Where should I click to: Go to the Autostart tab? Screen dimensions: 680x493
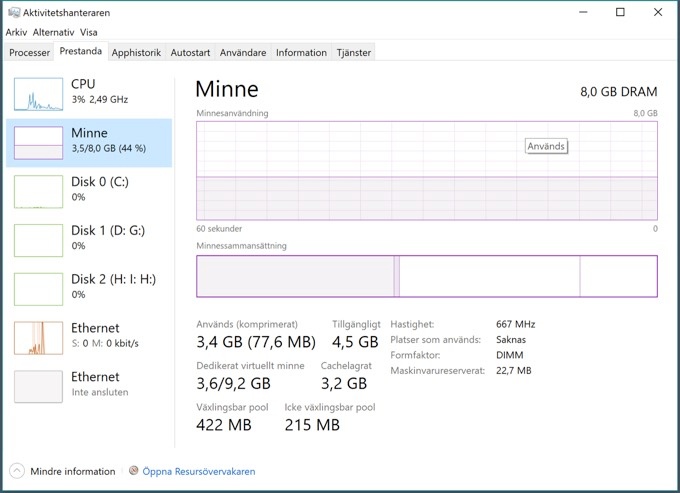[x=190, y=53]
